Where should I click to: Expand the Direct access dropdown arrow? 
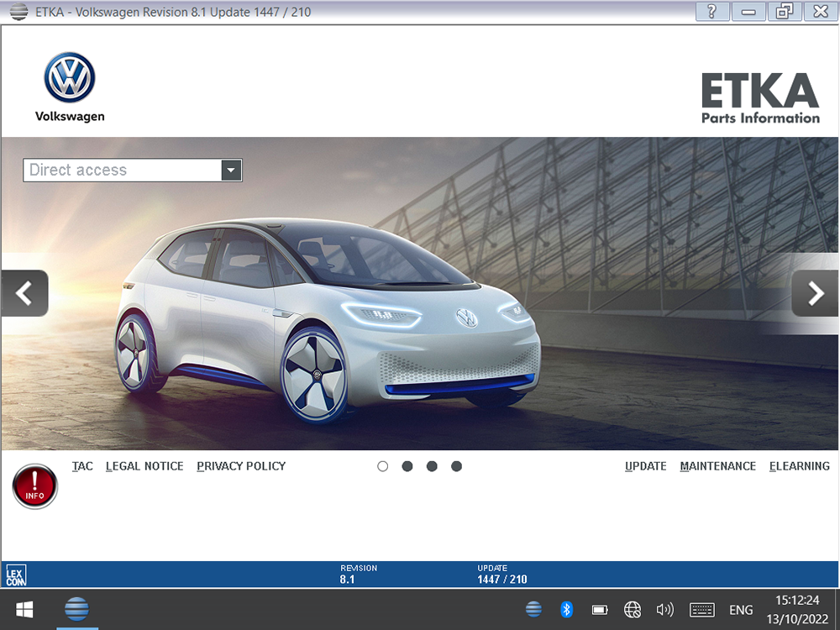(232, 171)
